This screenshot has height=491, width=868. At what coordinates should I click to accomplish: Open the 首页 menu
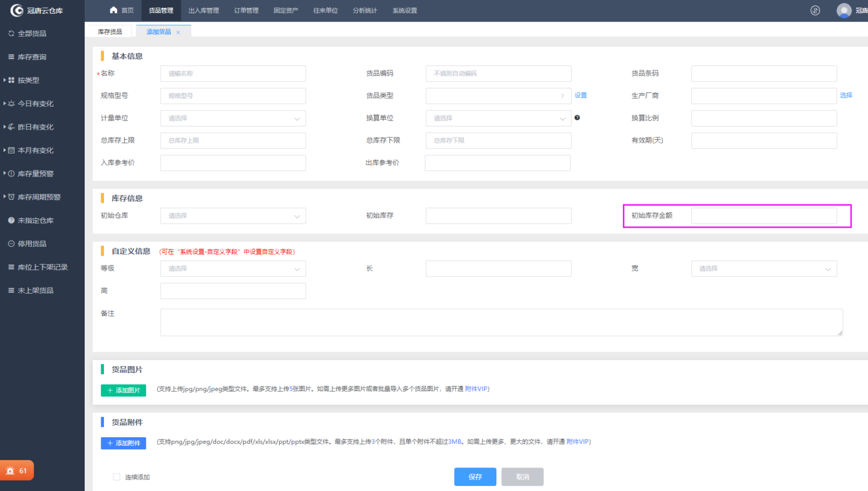[121, 10]
